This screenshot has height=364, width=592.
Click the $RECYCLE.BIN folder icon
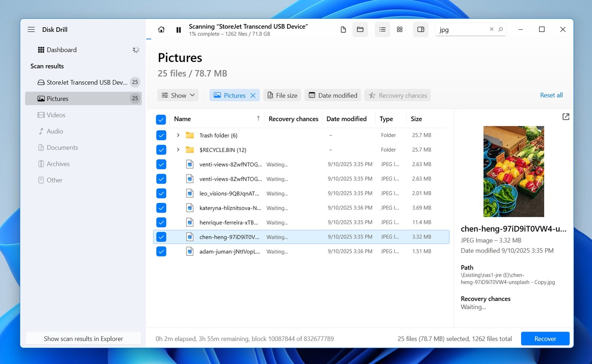tap(190, 150)
